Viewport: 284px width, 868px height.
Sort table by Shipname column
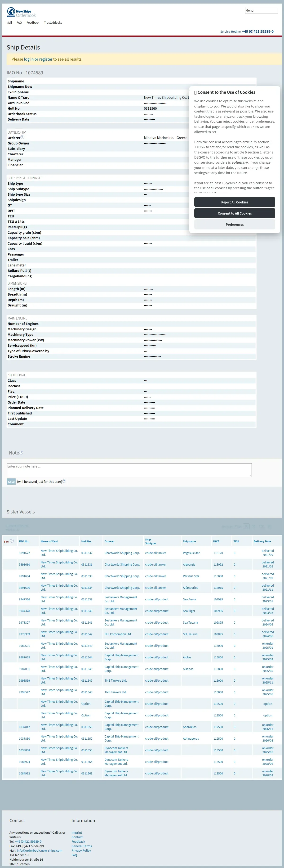click(189, 541)
